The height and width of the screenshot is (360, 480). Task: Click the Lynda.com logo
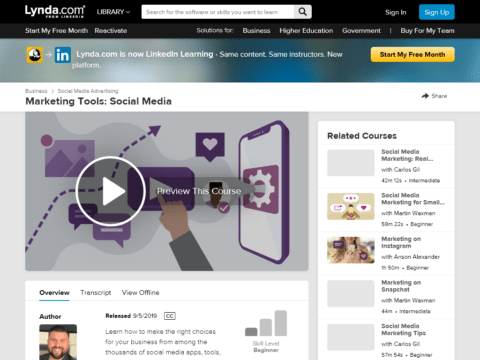point(55,12)
